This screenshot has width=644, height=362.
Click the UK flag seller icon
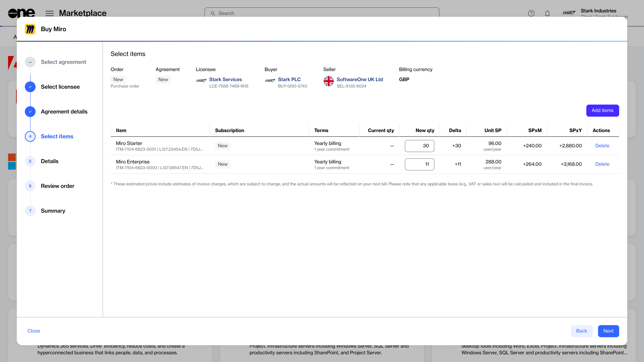click(x=329, y=81)
